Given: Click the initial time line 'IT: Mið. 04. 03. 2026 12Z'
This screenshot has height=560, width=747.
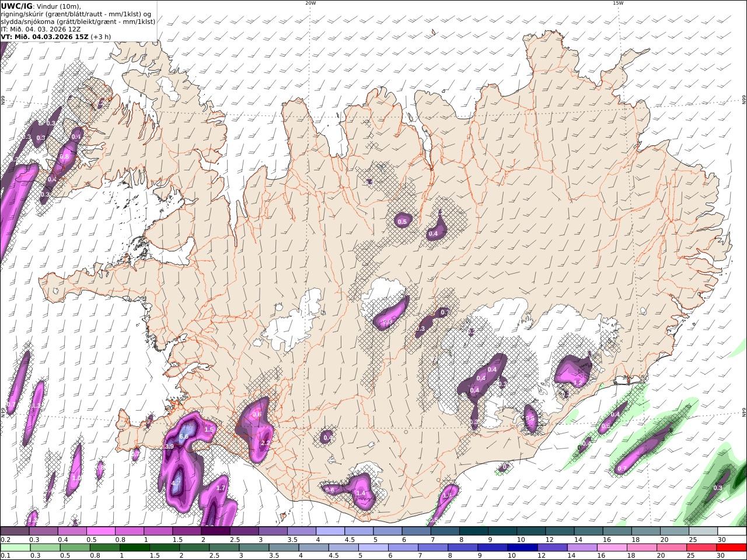Looking at the screenshot, I should (41, 29).
